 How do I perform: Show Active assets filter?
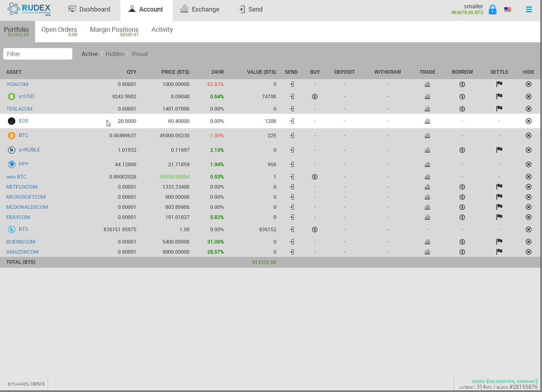[90, 54]
